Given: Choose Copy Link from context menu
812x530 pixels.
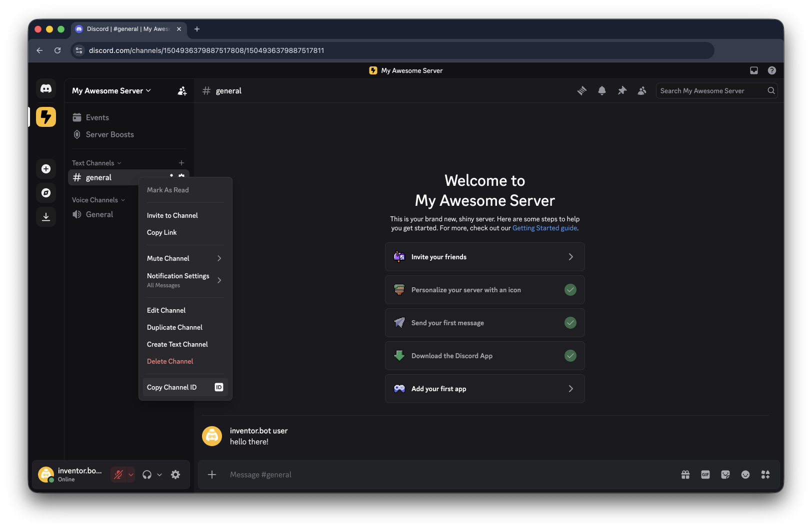Looking at the screenshot, I should tap(185, 232).
